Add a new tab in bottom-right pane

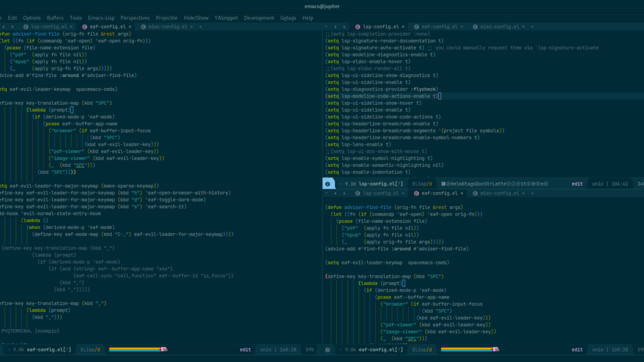pyautogui.click(x=532, y=193)
